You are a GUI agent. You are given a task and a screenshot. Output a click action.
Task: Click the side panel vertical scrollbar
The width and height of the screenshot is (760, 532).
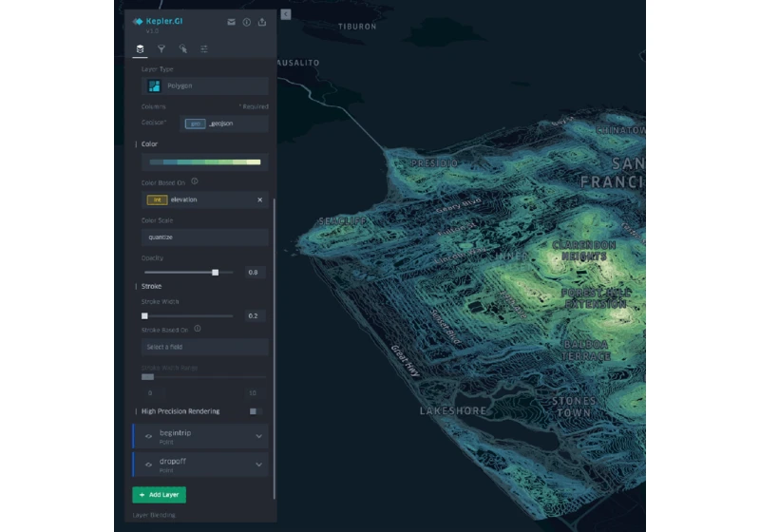(x=275, y=349)
